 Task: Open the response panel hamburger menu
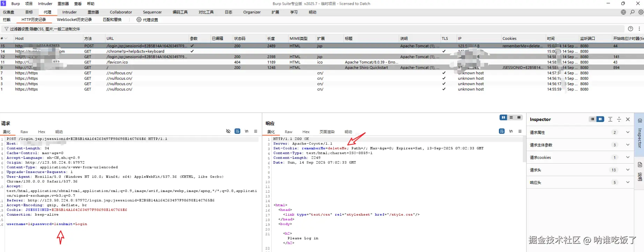520,131
